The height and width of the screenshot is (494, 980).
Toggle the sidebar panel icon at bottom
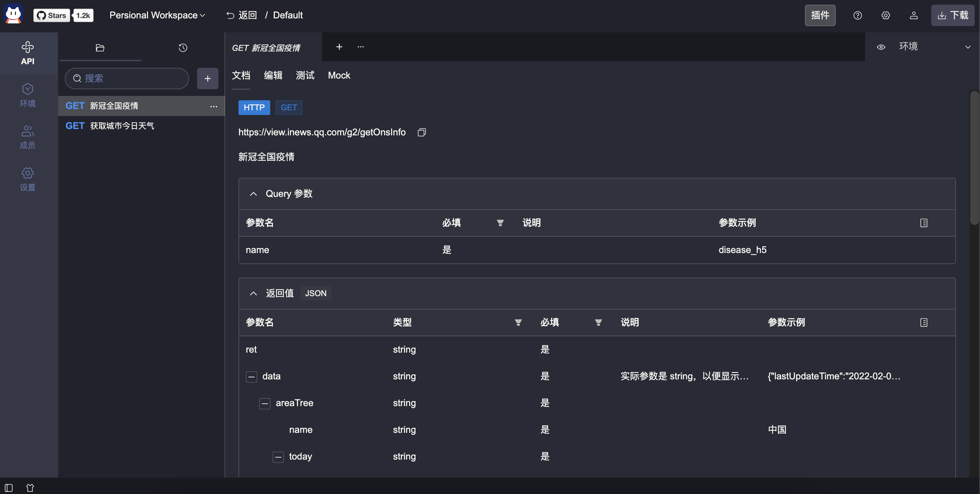(x=9, y=487)
